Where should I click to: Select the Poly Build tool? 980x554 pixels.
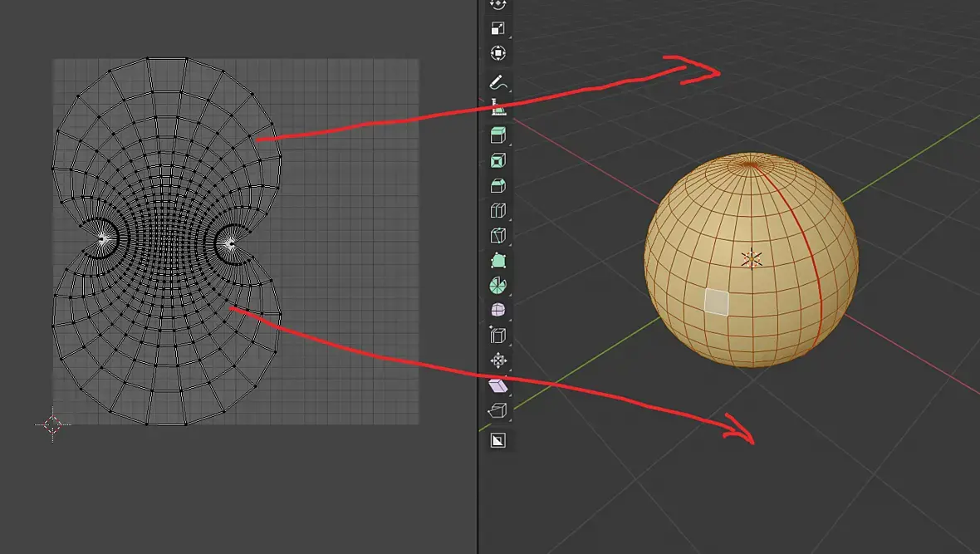coord(497,261)
